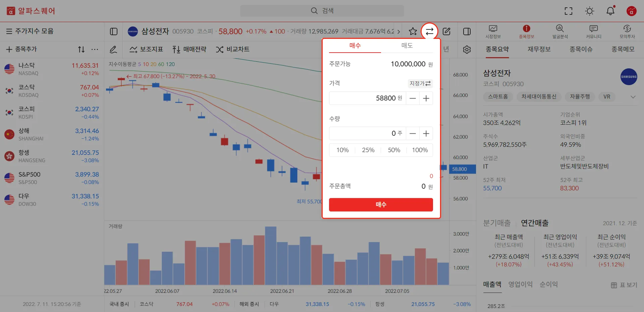Click the AlphaSquare logo icon
Viewport: 644px width, 312px height.
point(11,11)
